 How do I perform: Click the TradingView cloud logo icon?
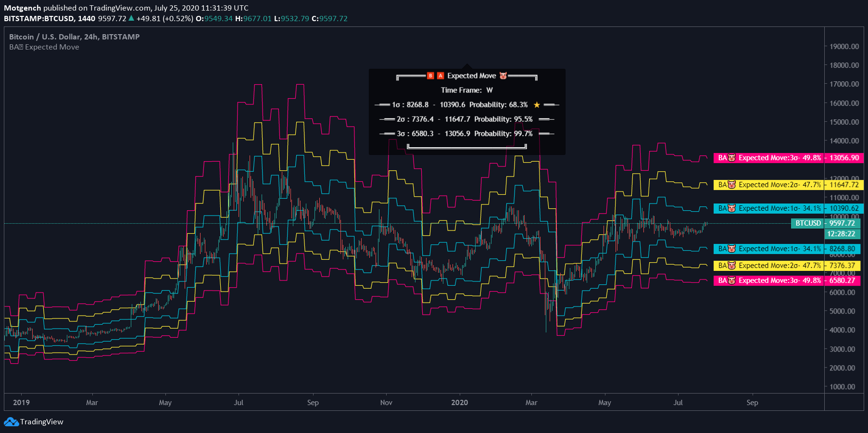point(11,422)
